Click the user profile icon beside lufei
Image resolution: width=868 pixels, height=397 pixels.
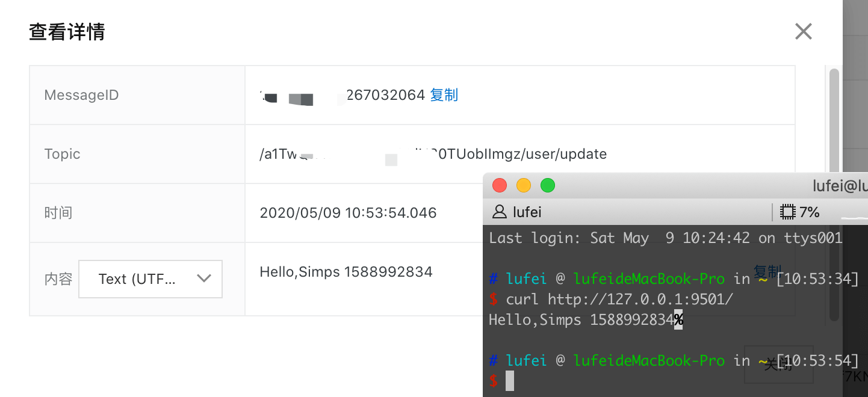coord(500,212)
